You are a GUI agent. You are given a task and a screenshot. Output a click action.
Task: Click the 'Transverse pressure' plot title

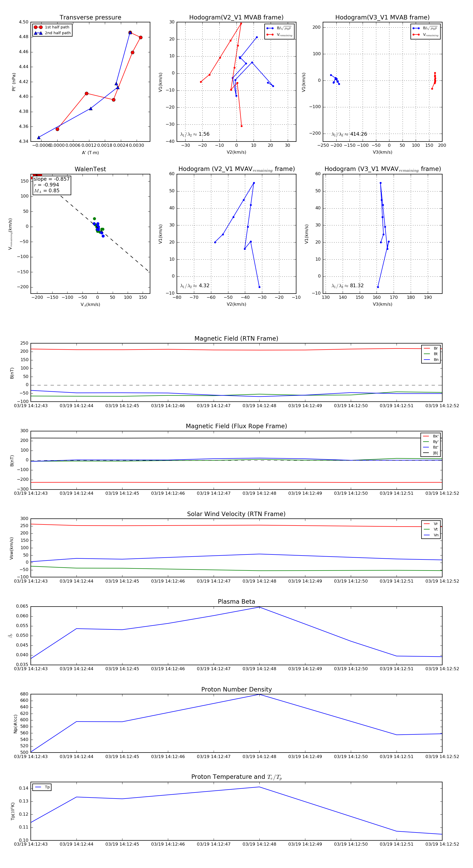point(90,18)
